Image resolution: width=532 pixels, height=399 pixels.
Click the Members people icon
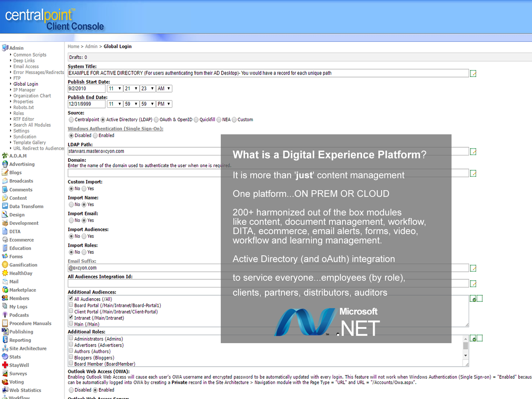5,298
